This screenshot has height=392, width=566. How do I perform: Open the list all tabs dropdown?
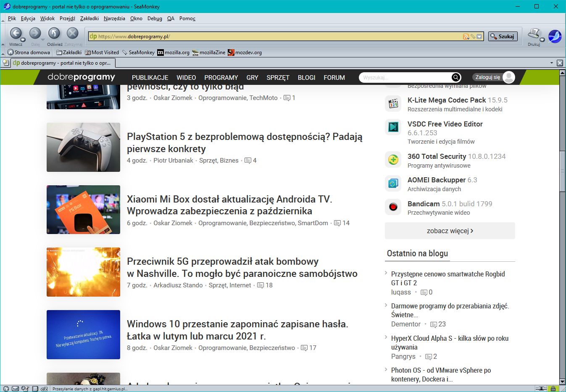pos(551,63)
